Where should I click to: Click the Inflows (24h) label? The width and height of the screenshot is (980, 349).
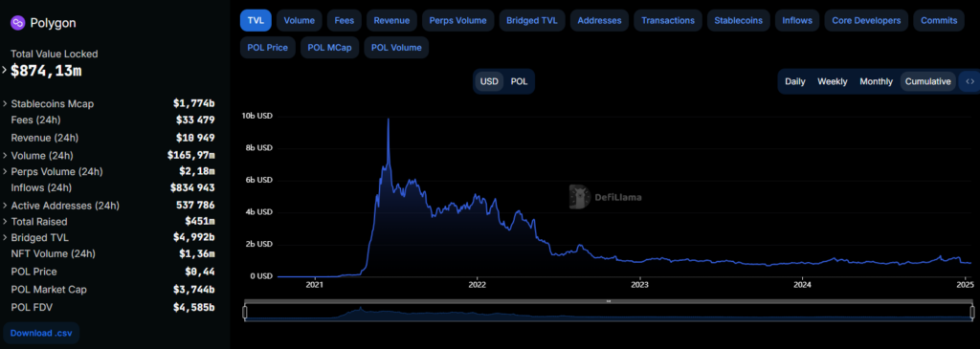click(41, 188)
